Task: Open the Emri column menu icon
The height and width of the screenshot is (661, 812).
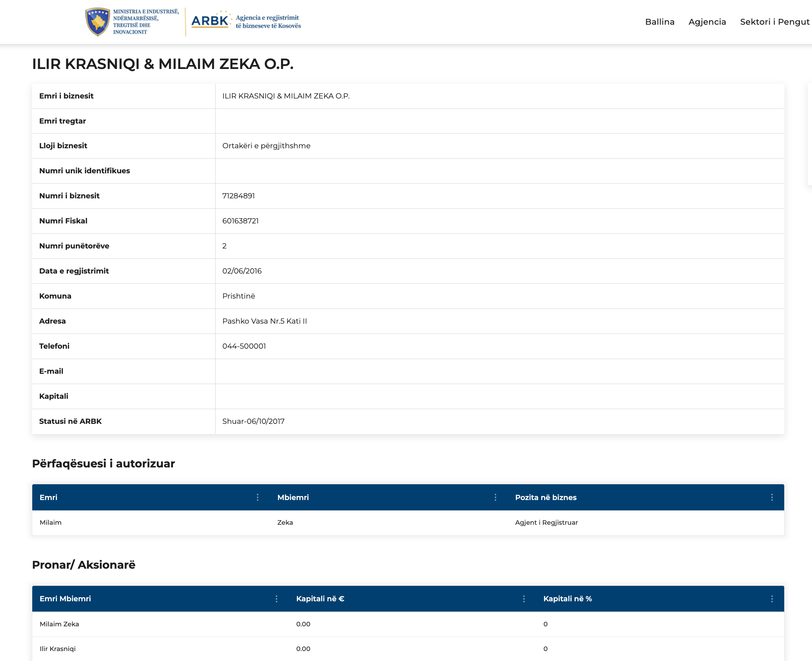Action: (x=258, y=497)
